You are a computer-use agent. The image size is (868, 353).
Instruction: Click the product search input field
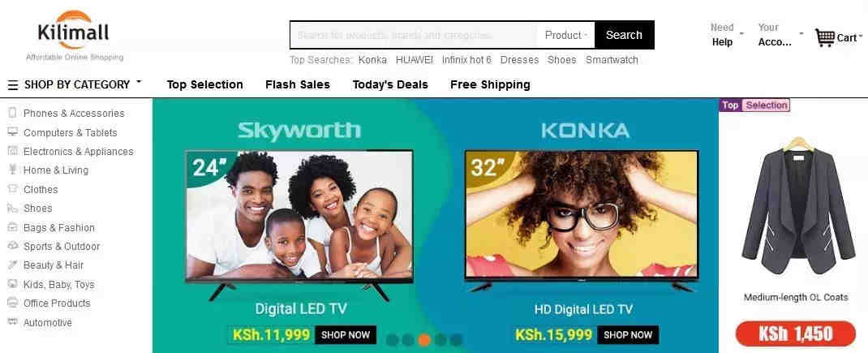(414, 36)
